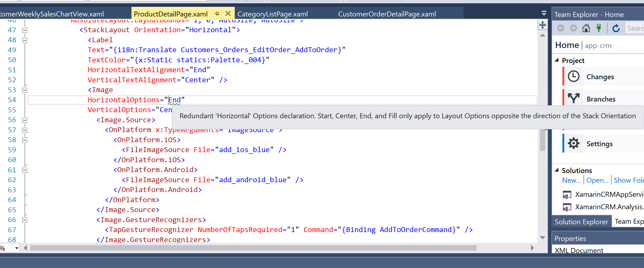Toggle pin on ProductDetailPage.xaml tab
The image size is (644, 268).
217,14
